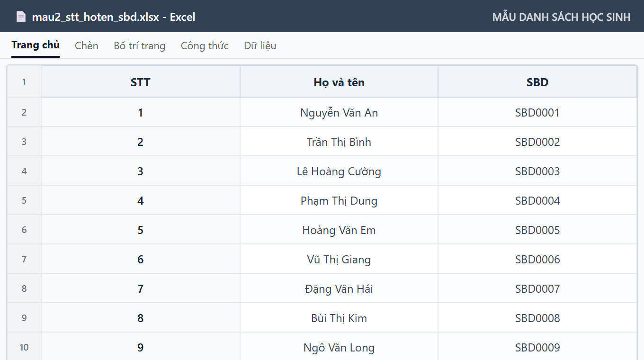Click the cell Hoàng Văn Em
The width and height of the screenshot is (644, 360).
[x=339, y=230]
